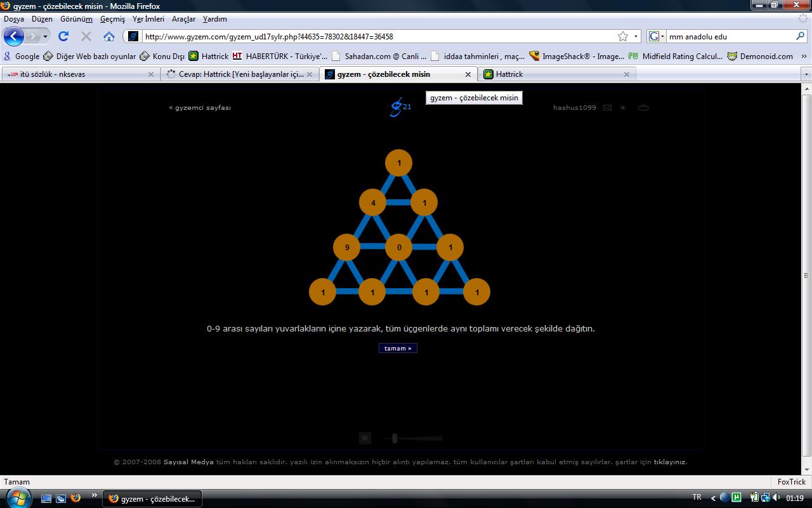Open the Google bookmark
Viewport: 812px width, 508px height.
click(22, 56)
